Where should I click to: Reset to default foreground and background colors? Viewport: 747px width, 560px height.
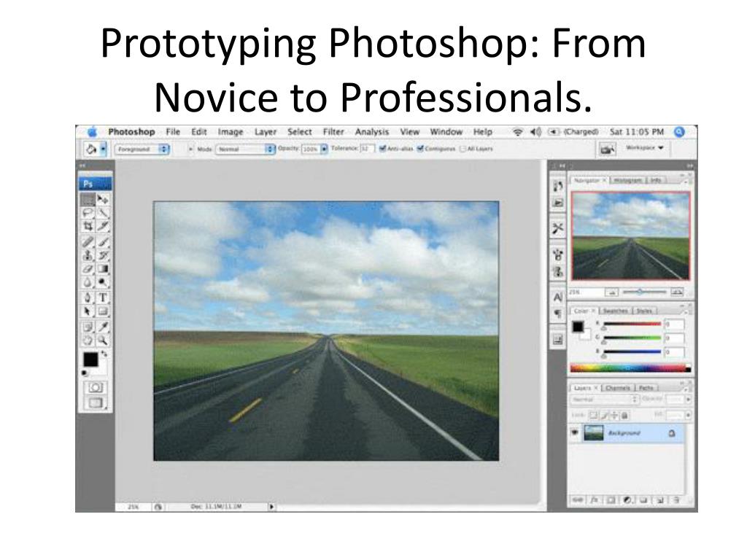[x=85, y=373]
